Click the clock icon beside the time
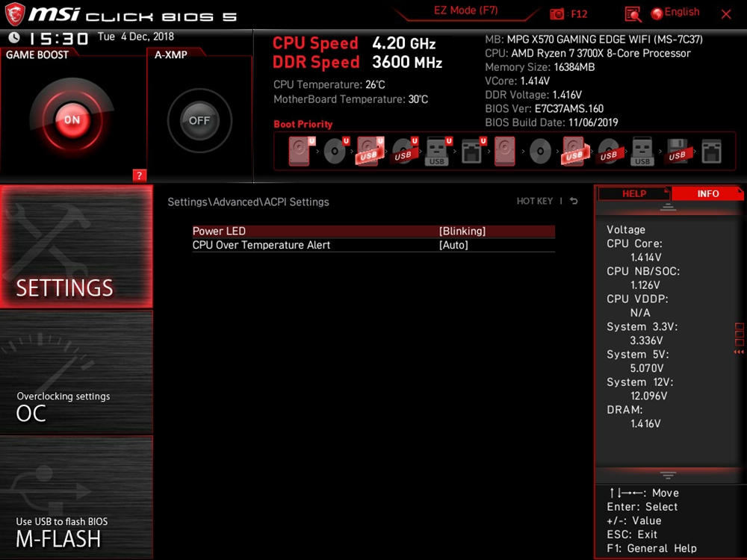747x560 pixels. (x=14, y=37)
